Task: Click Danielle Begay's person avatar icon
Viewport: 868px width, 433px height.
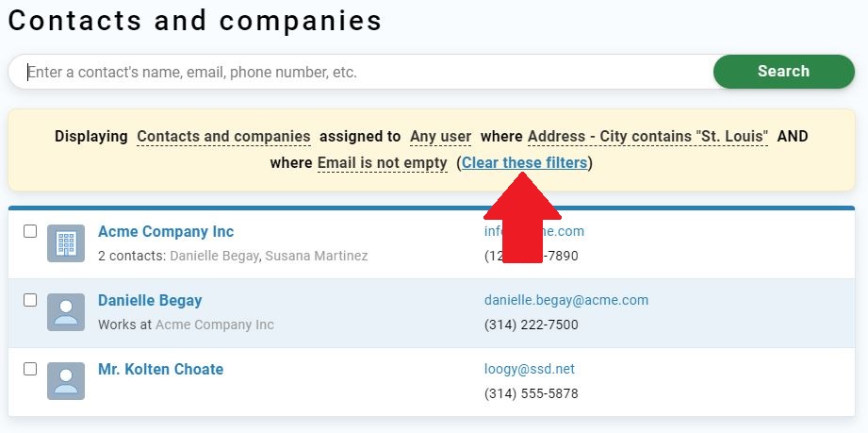Action: 66,312
